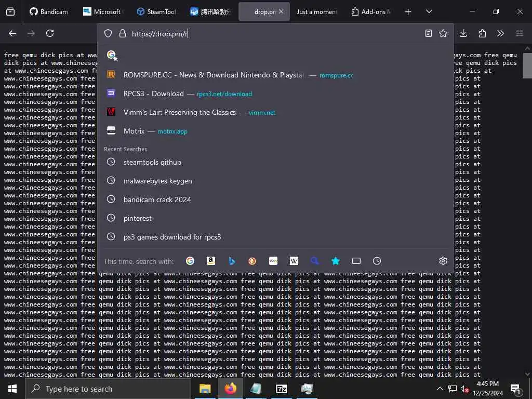Open File Explorer from the taskbar
Image resolution: width=532 pixels, height=399 pixels.
[x=205, y=389]
